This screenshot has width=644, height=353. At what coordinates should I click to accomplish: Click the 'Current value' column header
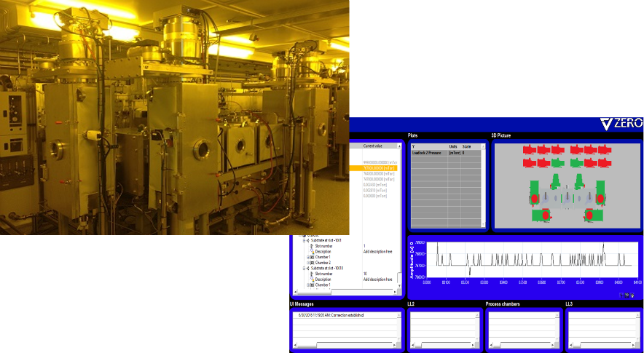(374, 146)
